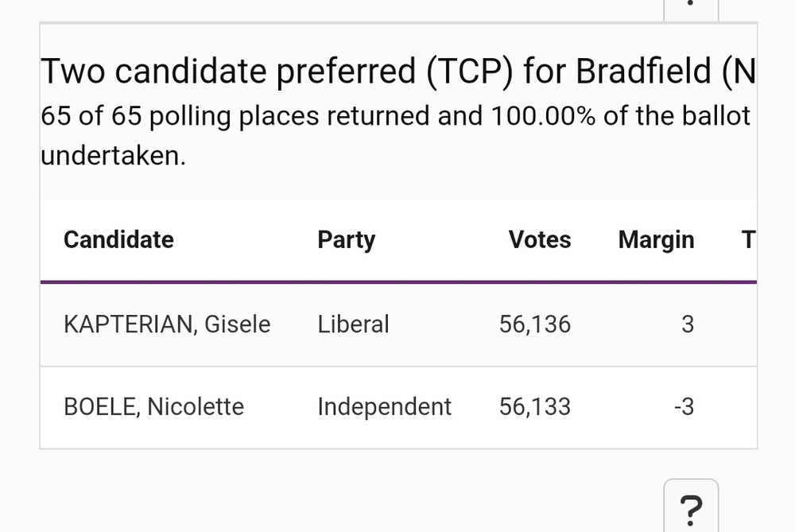Image resolution: width=795 pixels, height=532 pixels.
Task: Click the cut-off T column header
Action: tap(749, 239)
